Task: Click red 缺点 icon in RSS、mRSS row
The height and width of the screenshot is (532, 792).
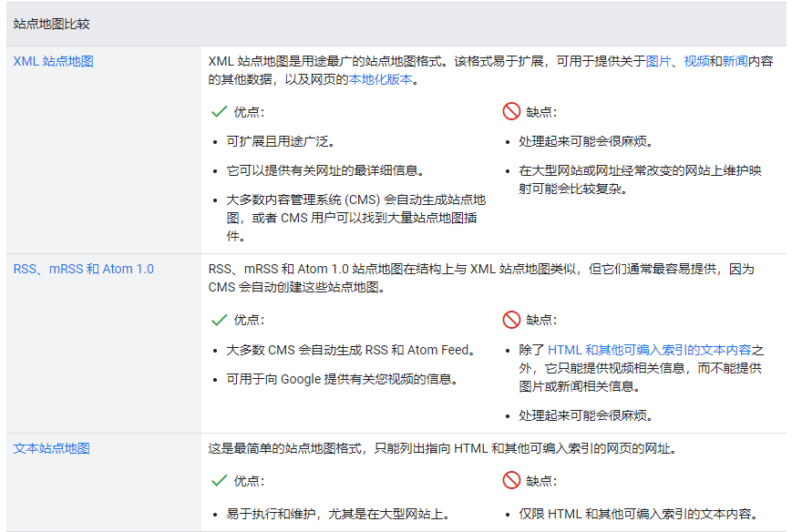Action: (511, 320)
